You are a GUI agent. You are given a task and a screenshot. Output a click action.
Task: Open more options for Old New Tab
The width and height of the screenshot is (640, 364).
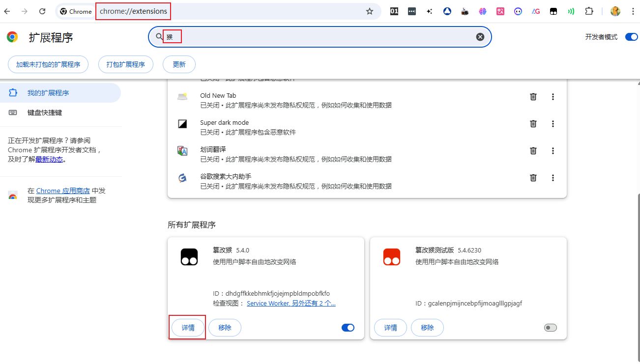[x=553, y=97]
